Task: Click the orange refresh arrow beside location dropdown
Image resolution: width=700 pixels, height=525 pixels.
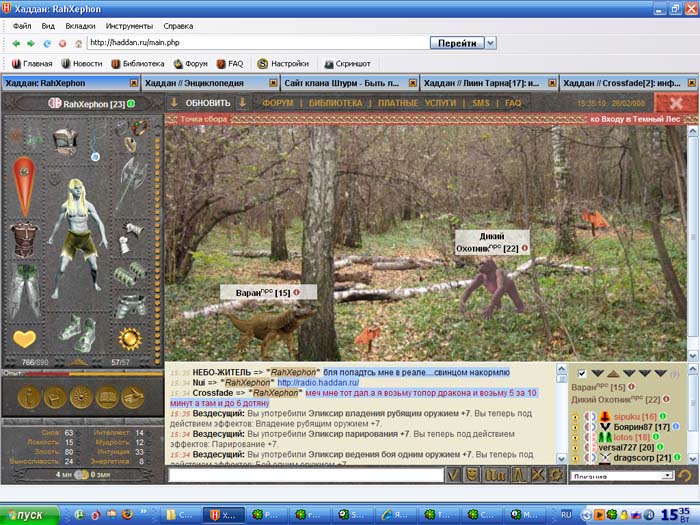Action: [685, 475]
